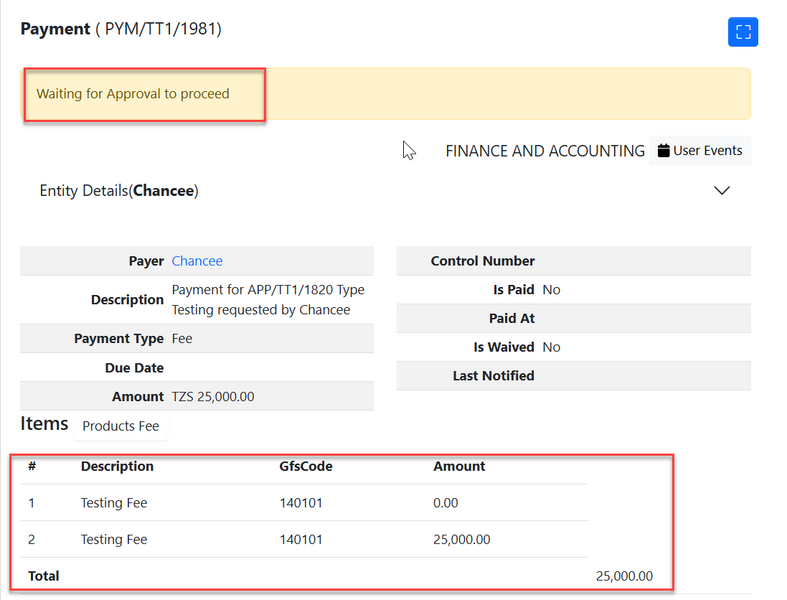Click the FINANCE AND ACCOUNTING label
Screen dimensions: 787x600
[x=544, y=151]
